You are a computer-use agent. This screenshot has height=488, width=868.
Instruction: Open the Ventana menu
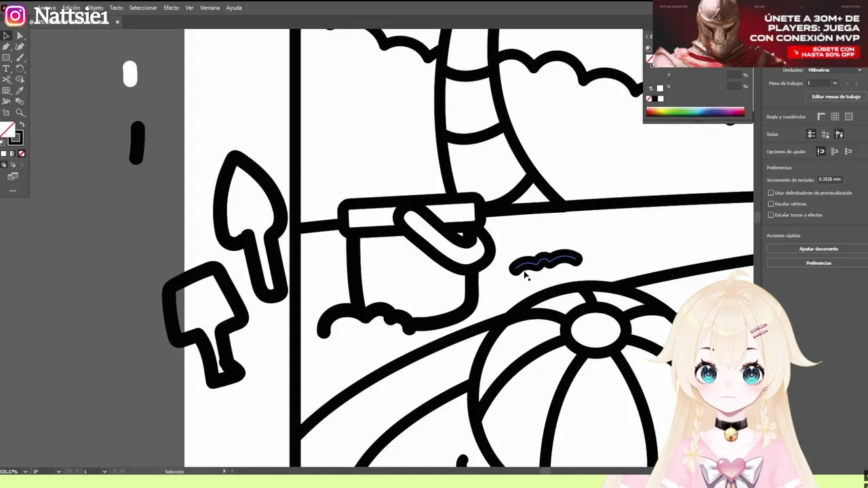pos(210,7)
